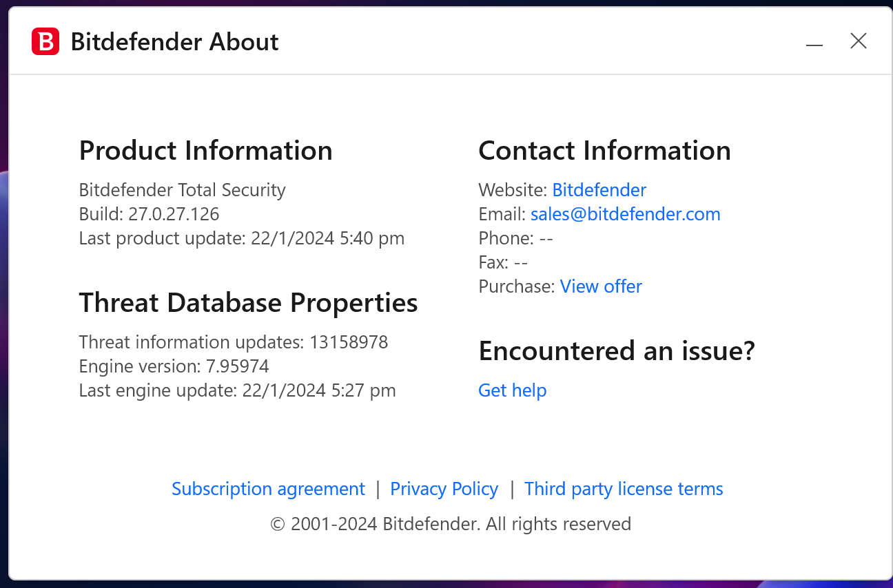Click the Last product update line

pyautogui.click(x=241, y=238)
